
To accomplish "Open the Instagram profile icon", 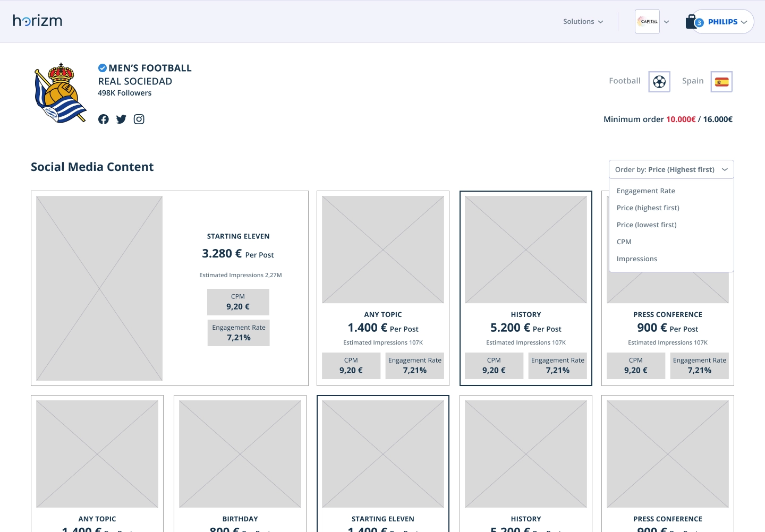I will pyautogui.click(x=139, y=119).
